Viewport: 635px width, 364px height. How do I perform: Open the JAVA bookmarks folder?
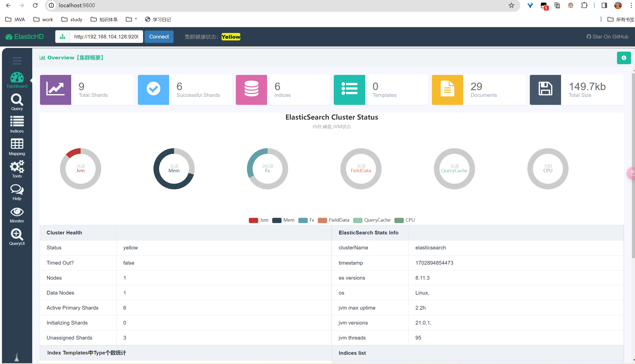click(15, 19)
